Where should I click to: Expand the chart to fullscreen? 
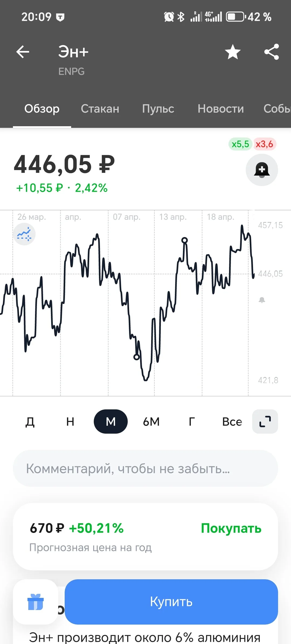[x=265, y=422]
